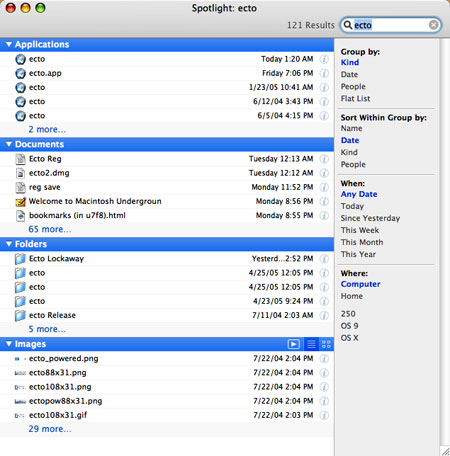
Task: Filter When to This Month
Action: tap(362, 242)
